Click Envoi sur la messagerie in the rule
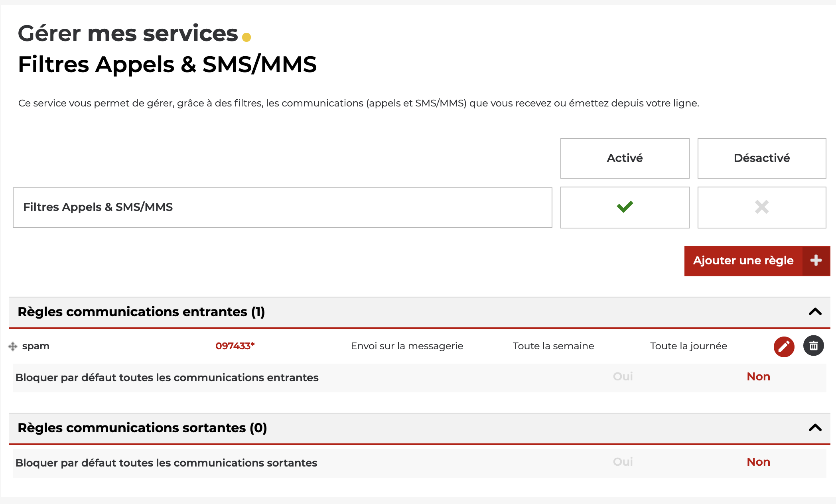This screenshot has height=504, width=836. coord(407,346)
